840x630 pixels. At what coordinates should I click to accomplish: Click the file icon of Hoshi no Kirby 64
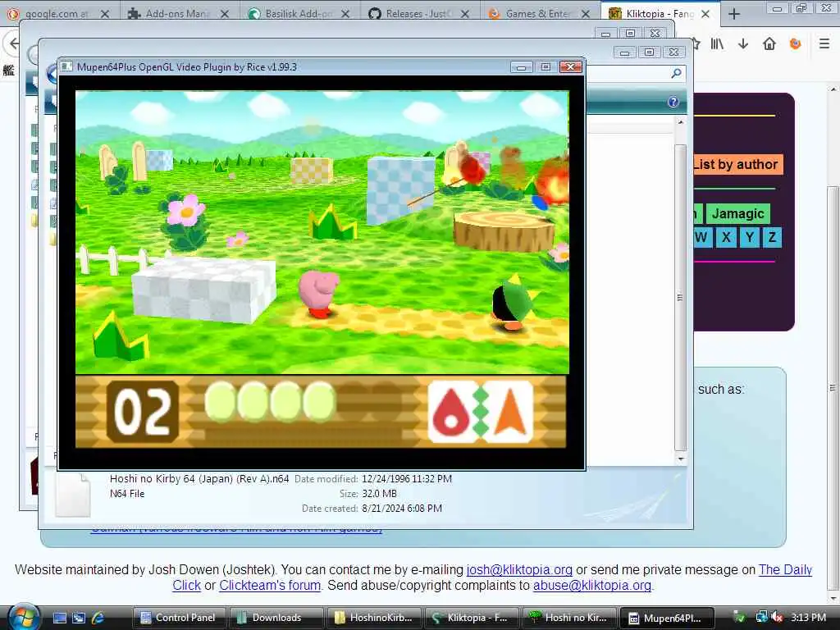[x=73, y=495]
